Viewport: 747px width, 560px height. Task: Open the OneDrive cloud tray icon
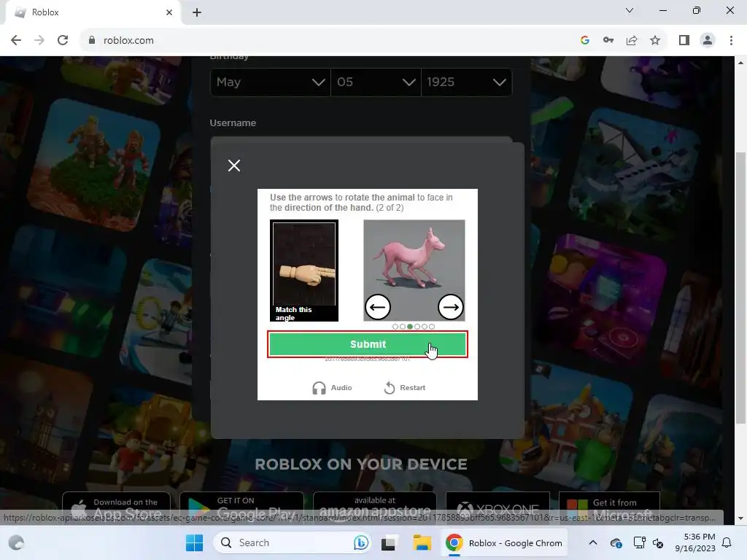pos(616,542)
